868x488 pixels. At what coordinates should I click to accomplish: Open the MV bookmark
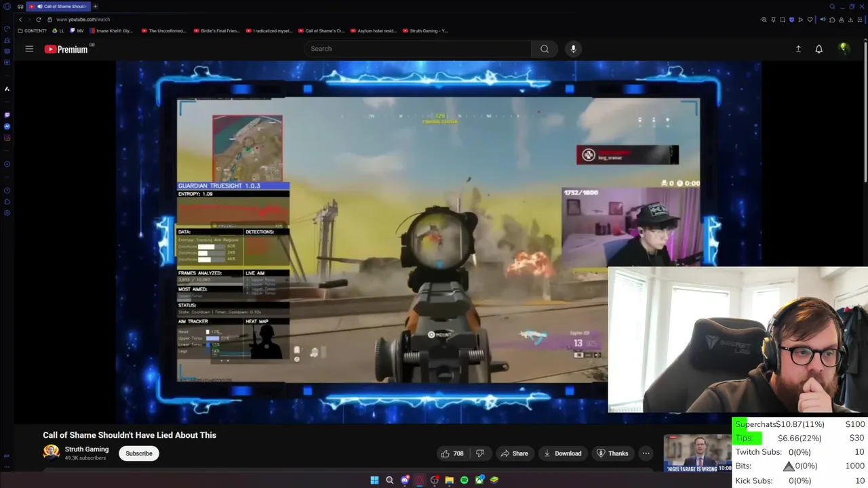click(77, 30)
